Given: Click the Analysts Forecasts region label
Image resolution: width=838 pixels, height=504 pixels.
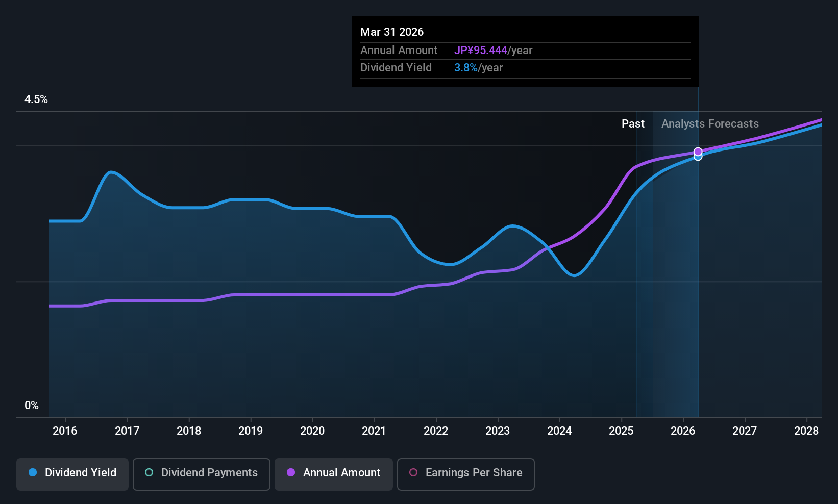Looking at the screenshot, I should click(710, 124).
